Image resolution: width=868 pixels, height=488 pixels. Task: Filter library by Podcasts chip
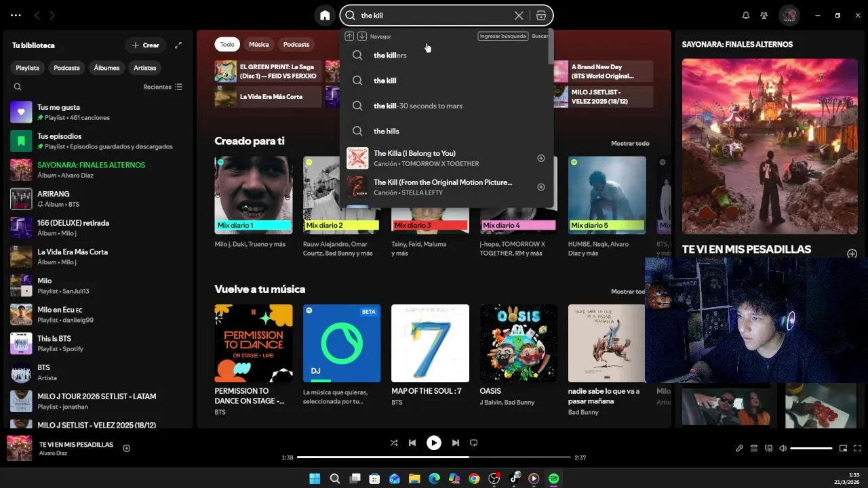tap(66, 68)
